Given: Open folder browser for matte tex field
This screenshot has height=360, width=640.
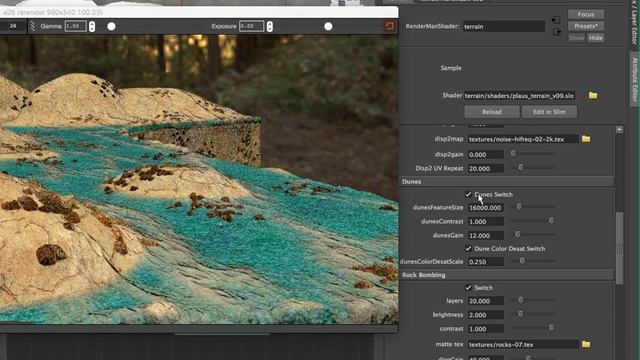Looking at the screenshot, I should click(586, 344).
